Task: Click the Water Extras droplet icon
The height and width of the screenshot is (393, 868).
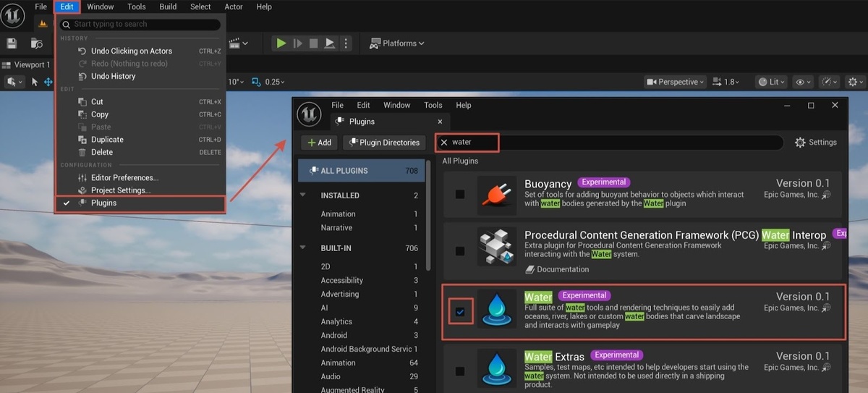Action: (497, 368)
